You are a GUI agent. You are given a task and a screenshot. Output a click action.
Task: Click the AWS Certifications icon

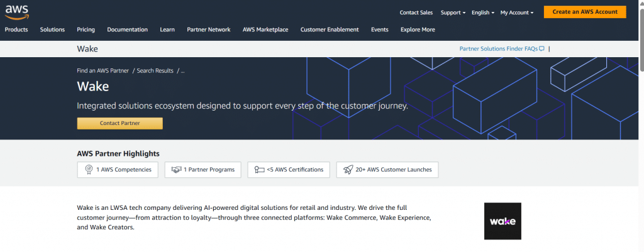click(259, 170)
